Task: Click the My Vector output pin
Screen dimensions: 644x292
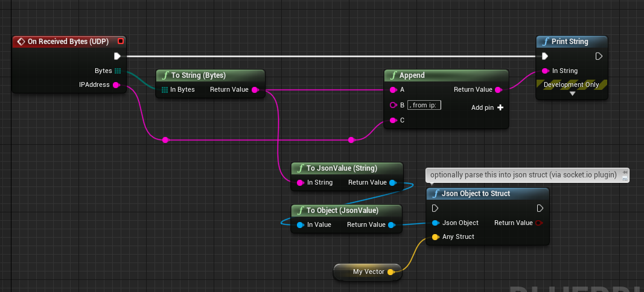Action: coord(391,272)
